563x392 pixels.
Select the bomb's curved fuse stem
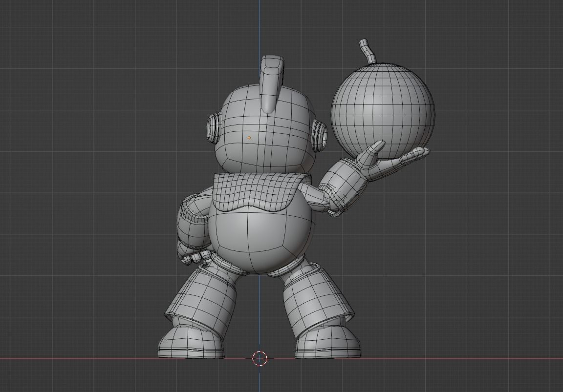pos(368,52)
